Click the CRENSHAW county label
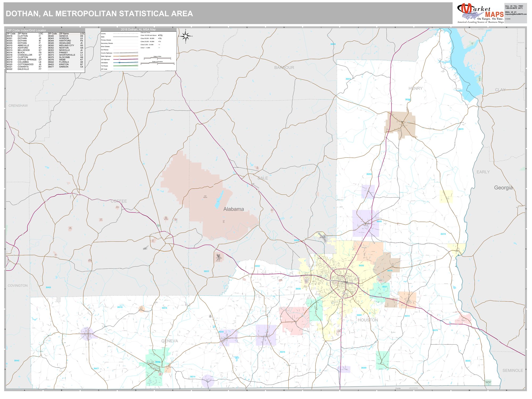 pyautogui.click(x=18, y=106)
